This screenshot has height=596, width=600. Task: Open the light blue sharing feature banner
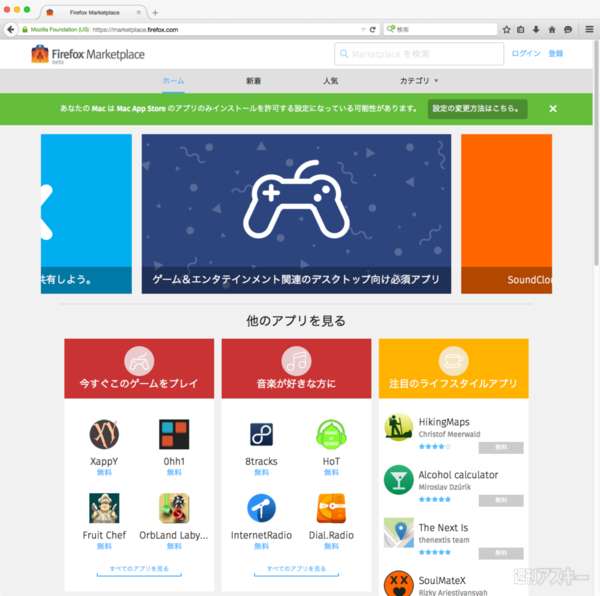(86, 214)
